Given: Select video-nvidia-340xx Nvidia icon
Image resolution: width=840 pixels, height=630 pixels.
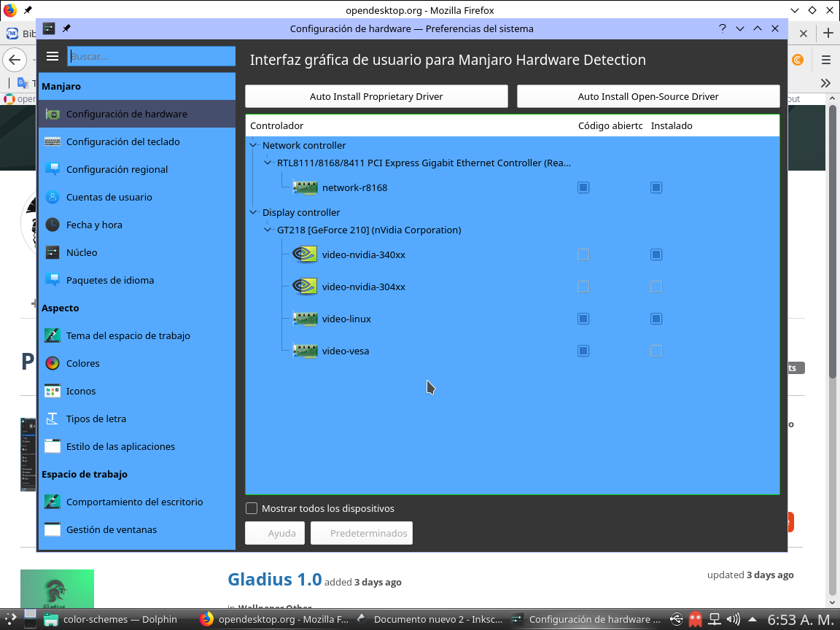Looking at the screenshot, I should click(x=305, y=254).
